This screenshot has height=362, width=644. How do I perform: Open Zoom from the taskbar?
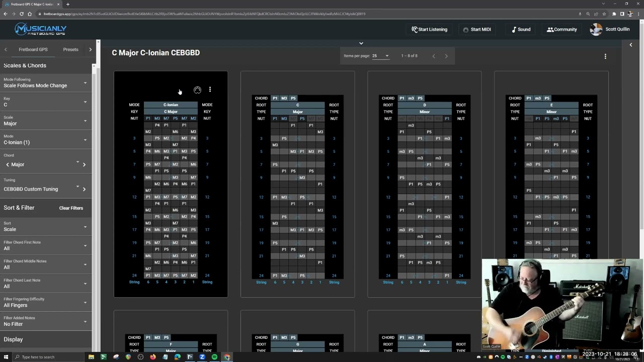pyautogui.click(x=202, y=357)
